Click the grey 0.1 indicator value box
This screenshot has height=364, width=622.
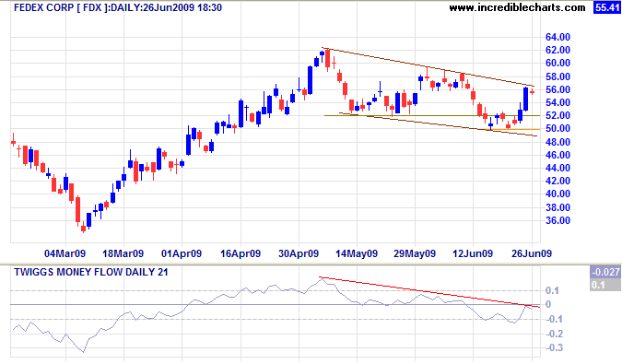[x=605, y=285]
